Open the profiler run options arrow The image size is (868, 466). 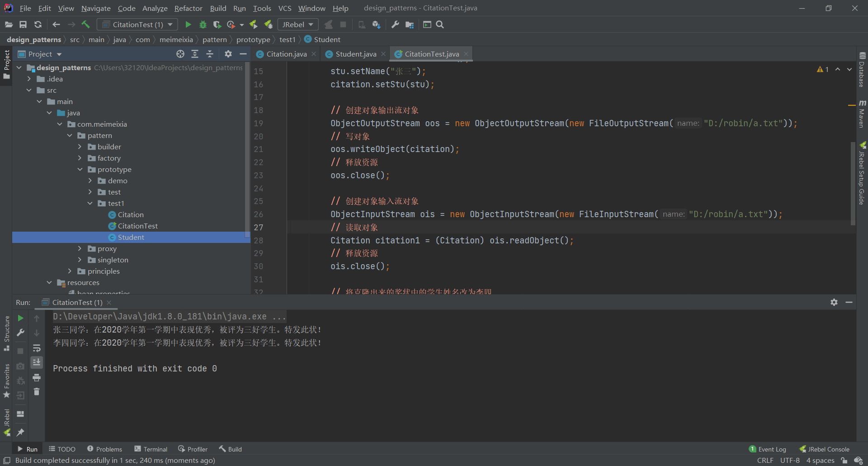pos(242,25)
